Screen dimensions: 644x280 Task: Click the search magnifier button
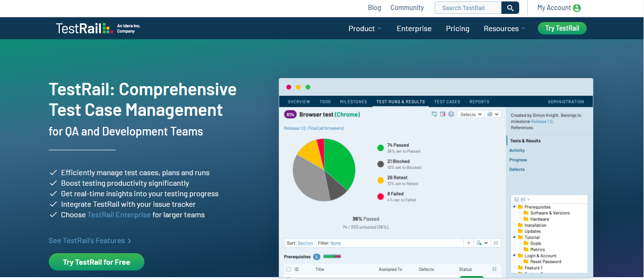[x=510, y=8]
